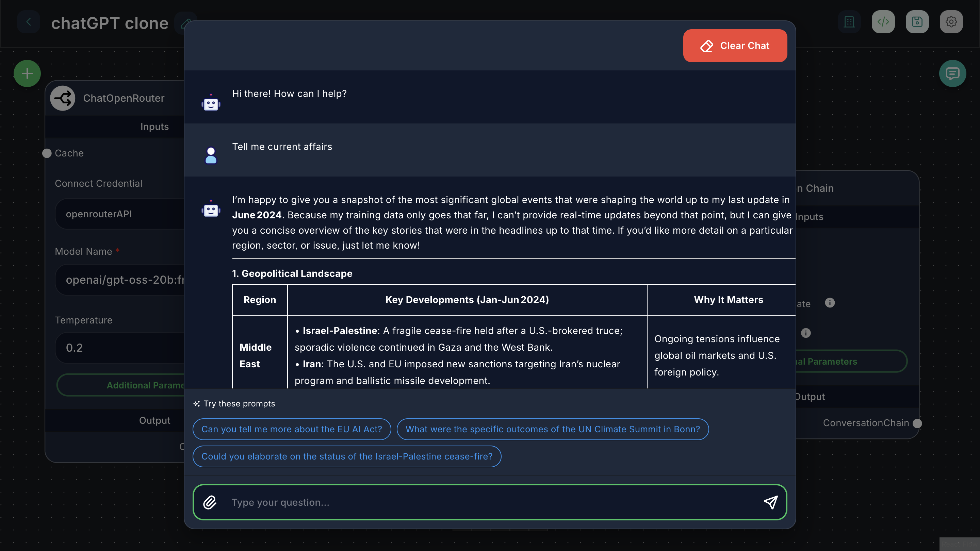Open the embed code view with </> icon
The height and width of the screenshot is (551, 980).
883,22
